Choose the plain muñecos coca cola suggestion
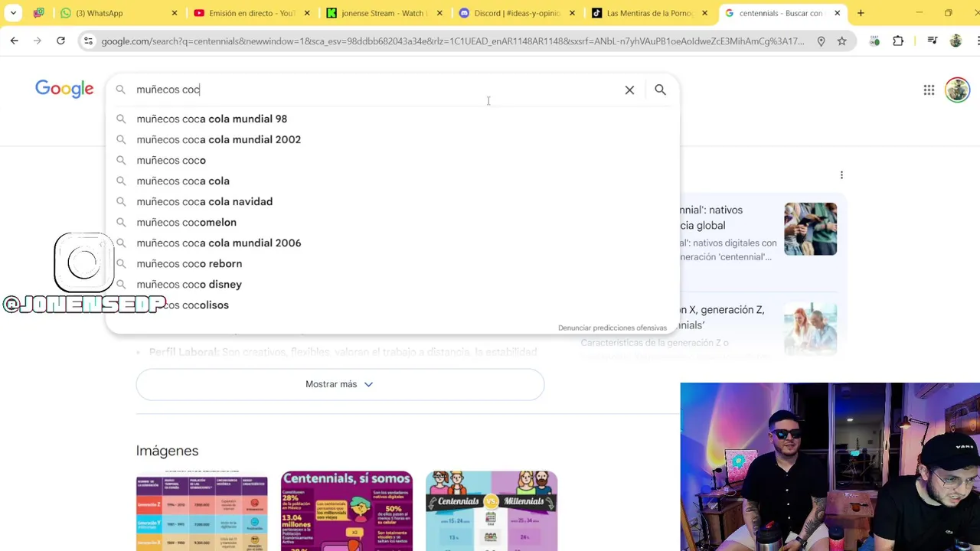This screenshot has width=980, height=551. [392, 181]
